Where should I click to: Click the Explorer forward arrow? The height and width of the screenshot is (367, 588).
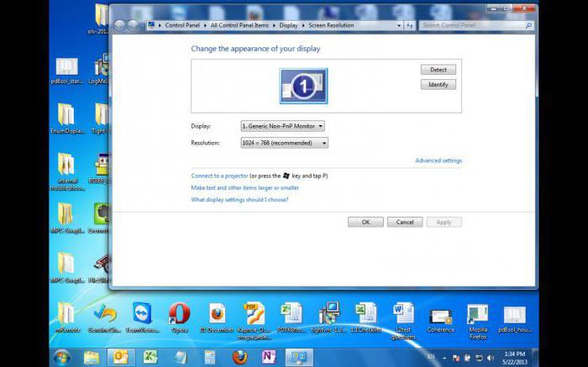point(133,25)
